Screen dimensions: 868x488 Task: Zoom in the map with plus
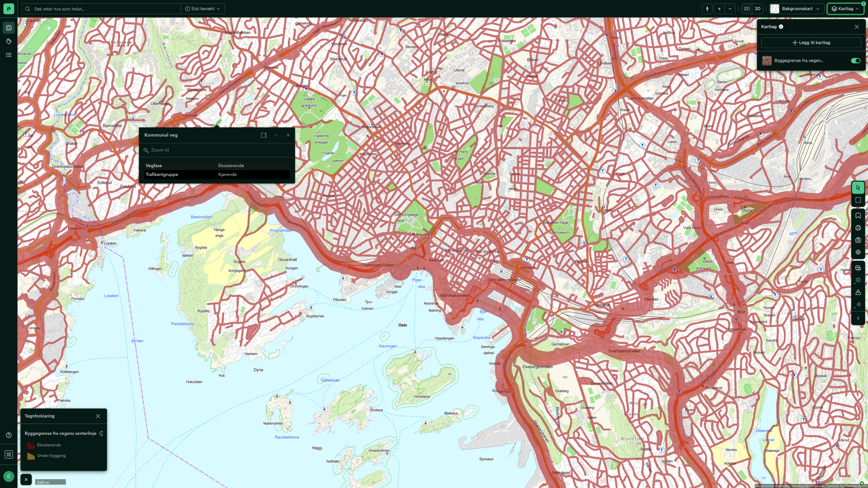pyautogui.click(x=719, y=9)
